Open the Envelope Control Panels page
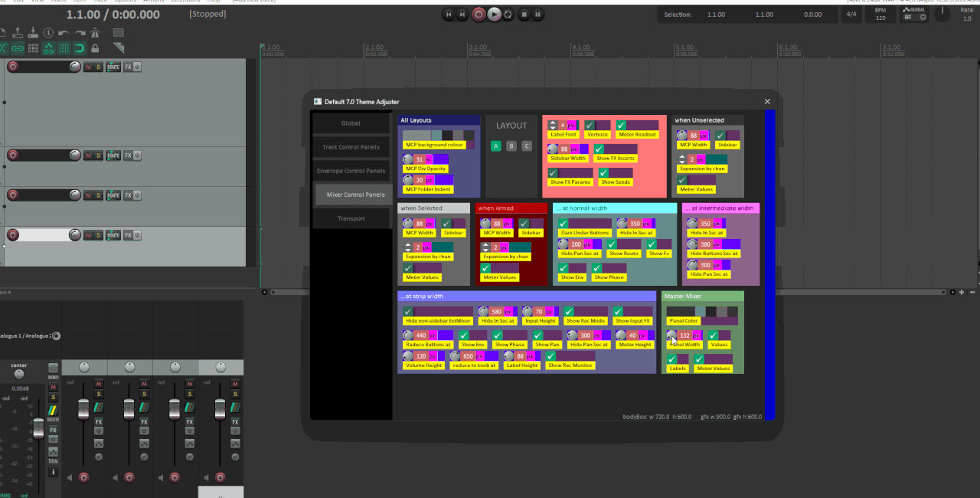This screenshot has height=498, width=980. tap(351, 171)
